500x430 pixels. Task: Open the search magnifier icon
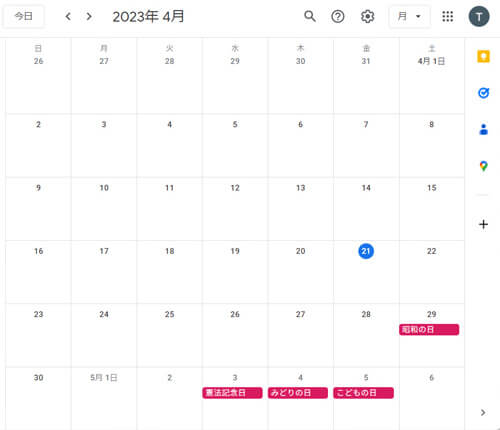pyautogui.click(x=310, y=16)
